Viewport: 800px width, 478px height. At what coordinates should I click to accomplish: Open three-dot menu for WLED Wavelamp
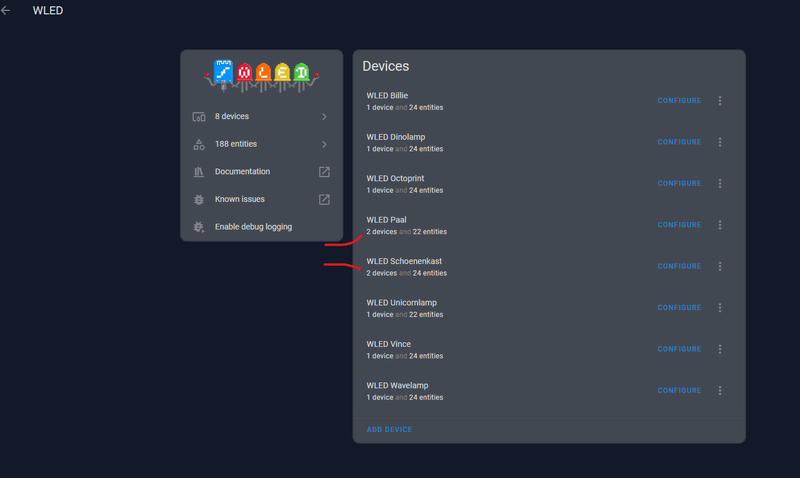click(720, 390)
